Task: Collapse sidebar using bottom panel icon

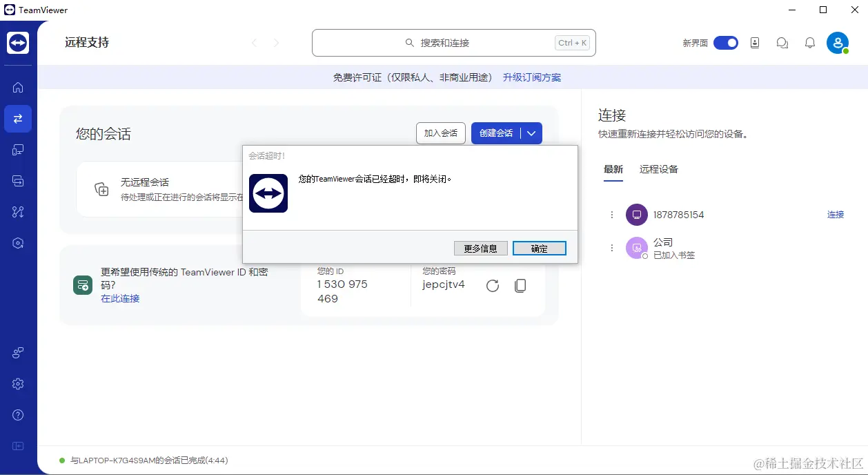Action: (x=18, y=446)
